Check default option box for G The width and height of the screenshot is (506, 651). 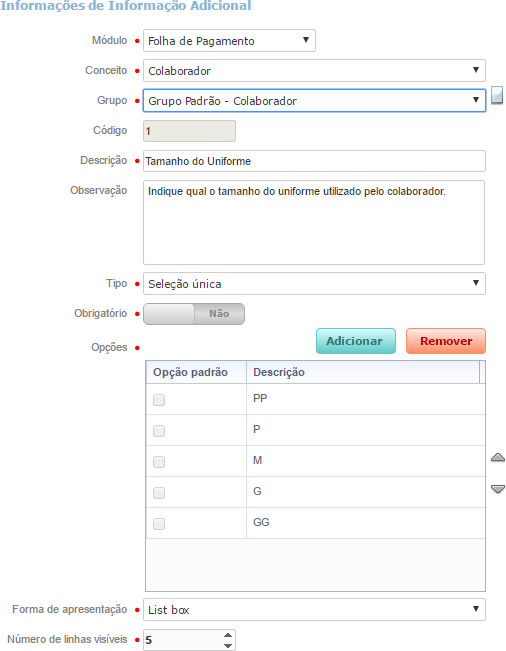tap(159, 493)
